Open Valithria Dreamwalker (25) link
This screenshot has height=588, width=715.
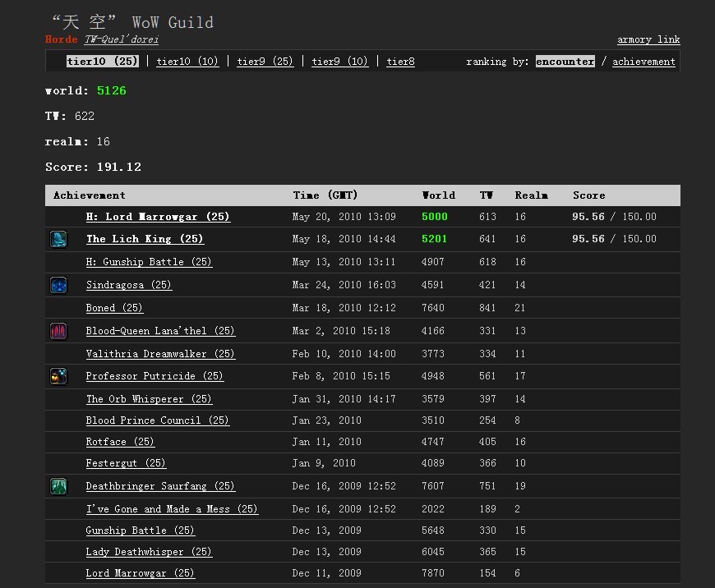(x=160, y=354)
